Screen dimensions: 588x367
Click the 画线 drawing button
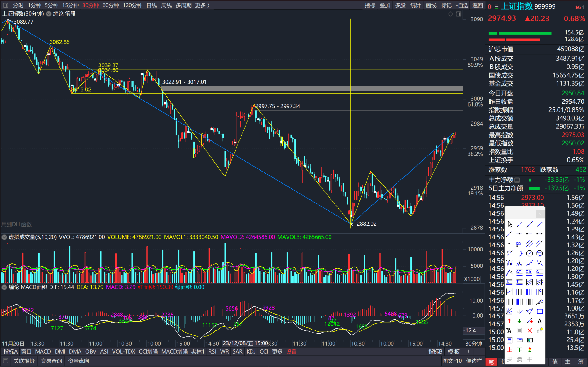tap(431, 5)
